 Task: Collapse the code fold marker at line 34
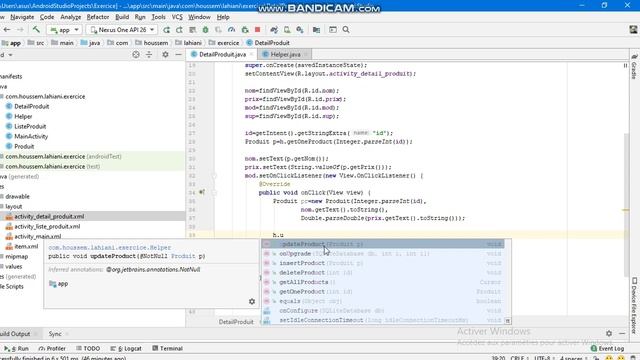click(214, 192)
